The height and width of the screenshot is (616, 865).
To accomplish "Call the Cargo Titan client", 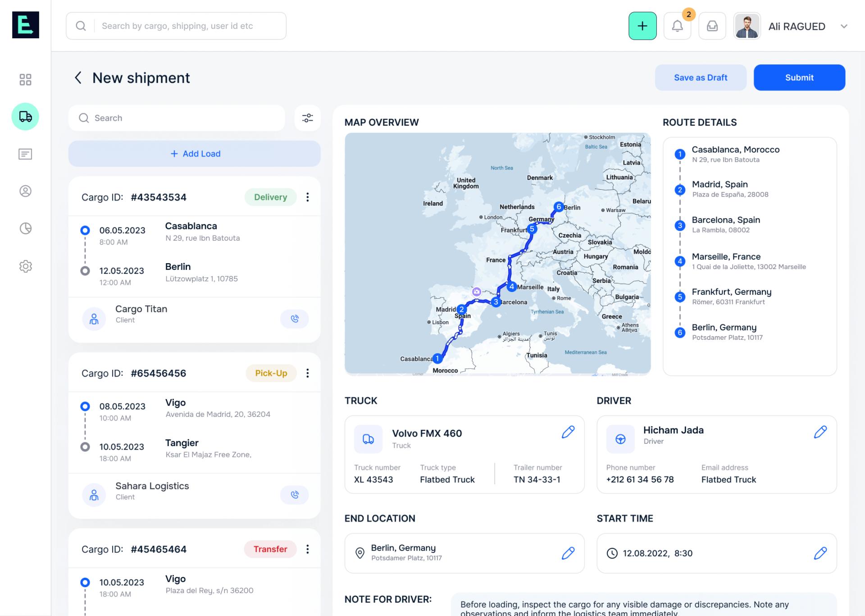I will 294,319.
